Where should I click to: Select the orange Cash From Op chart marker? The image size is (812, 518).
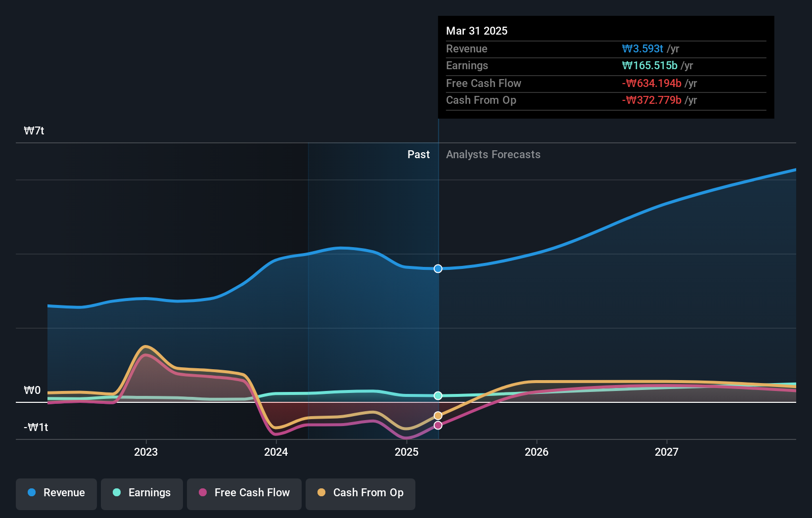pyautogui.click(x=437, y=415)
